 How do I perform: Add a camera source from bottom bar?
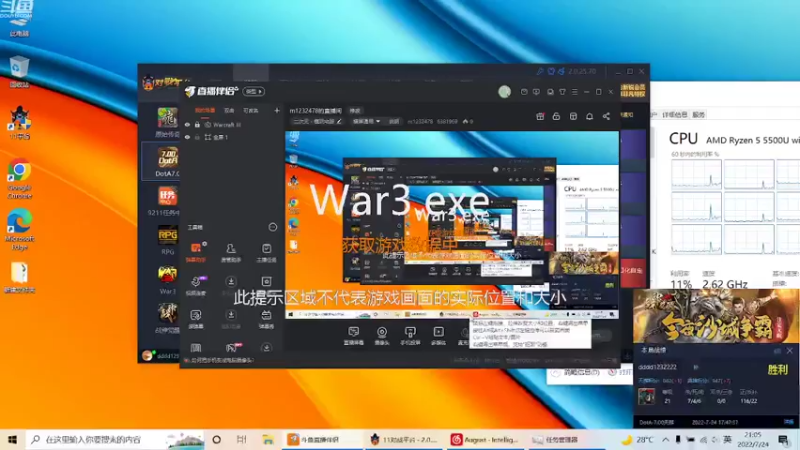pos(382,336)
